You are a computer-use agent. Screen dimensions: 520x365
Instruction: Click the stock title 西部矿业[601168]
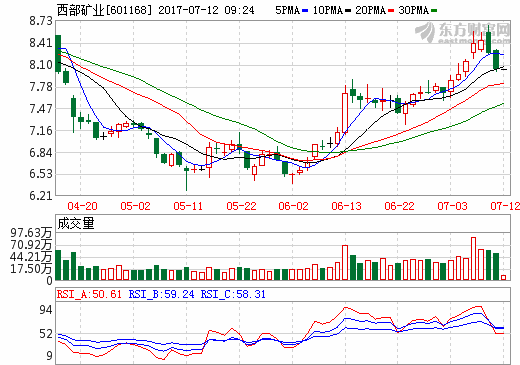(x=104, y=10)
